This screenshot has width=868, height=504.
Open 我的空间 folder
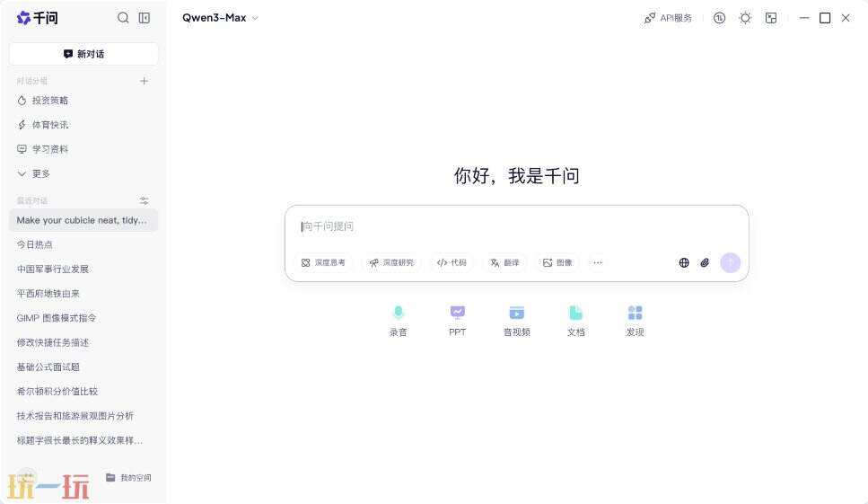click(128, 477)
